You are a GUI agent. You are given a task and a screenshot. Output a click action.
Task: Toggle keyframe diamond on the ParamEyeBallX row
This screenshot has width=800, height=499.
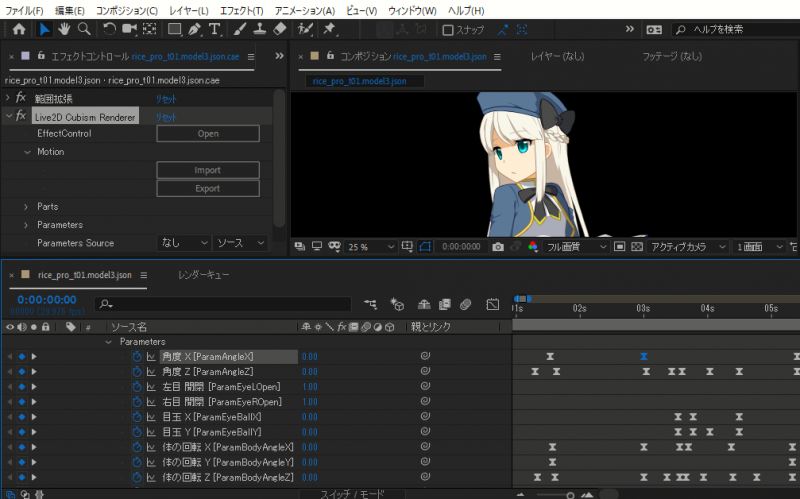[22, 417]
